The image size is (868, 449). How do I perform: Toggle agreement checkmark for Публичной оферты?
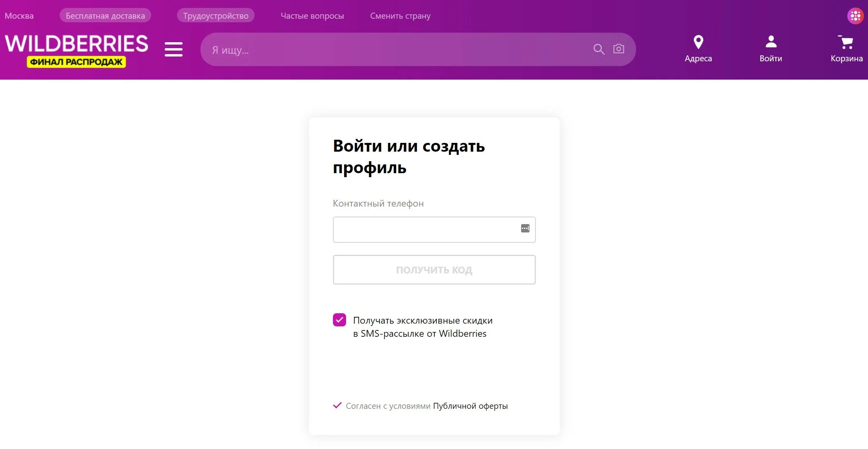[x=337, y=406]
